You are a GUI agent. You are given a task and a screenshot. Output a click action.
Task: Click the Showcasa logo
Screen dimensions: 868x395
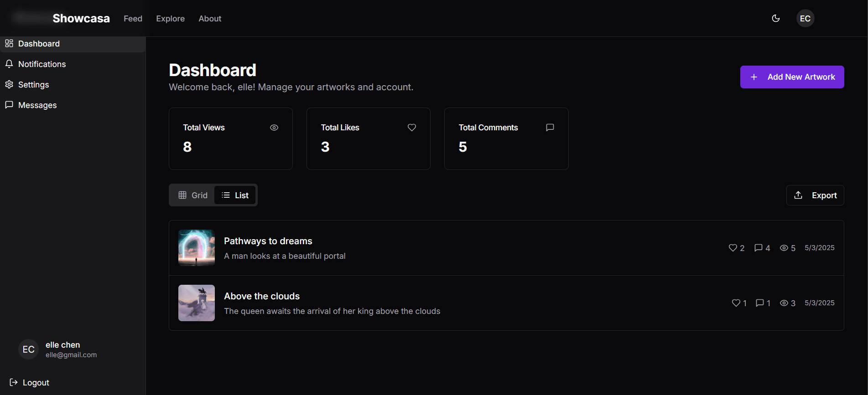point(81,18)
